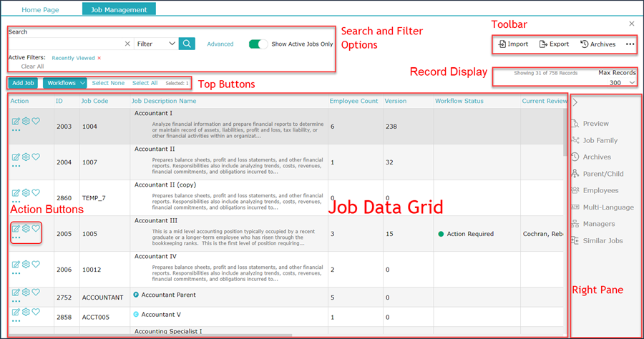Screen dimensions: 644x339
Task: Favorite the Accountant IV job
Action: (x=36, y=264)
